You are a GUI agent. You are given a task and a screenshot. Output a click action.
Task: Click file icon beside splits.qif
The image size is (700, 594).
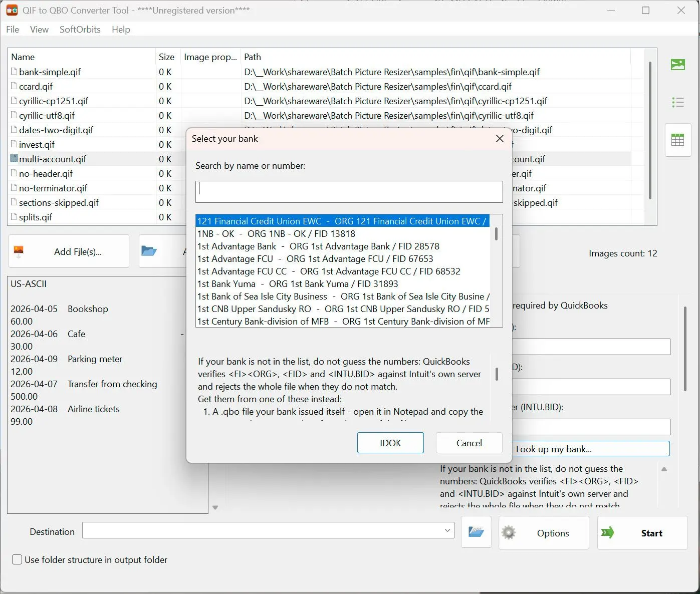14,217
